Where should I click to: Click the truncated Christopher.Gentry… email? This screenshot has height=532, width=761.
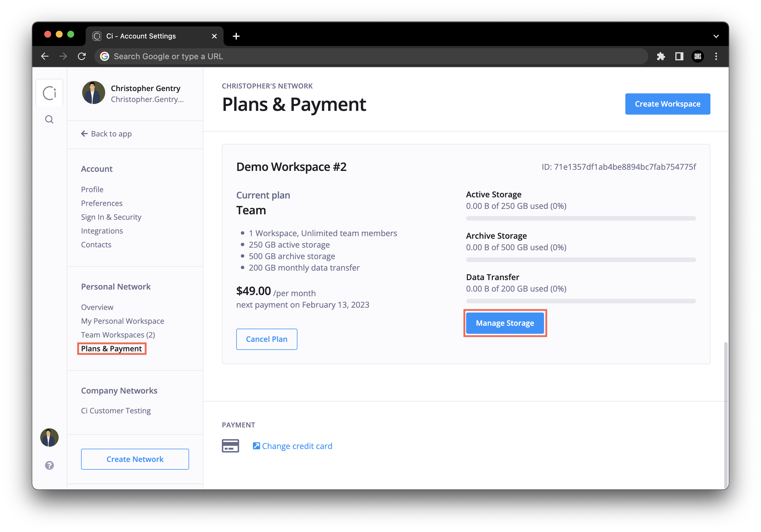click(147, 99)
